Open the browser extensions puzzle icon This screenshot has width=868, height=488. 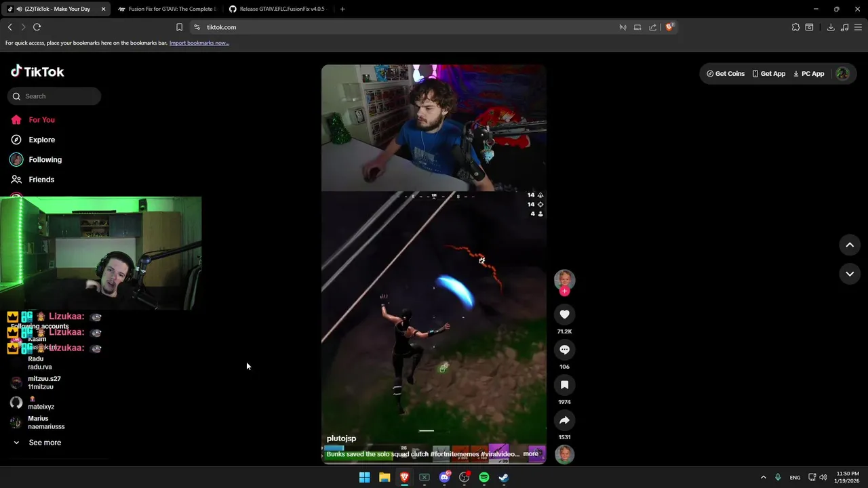click(x=795, y=27)
